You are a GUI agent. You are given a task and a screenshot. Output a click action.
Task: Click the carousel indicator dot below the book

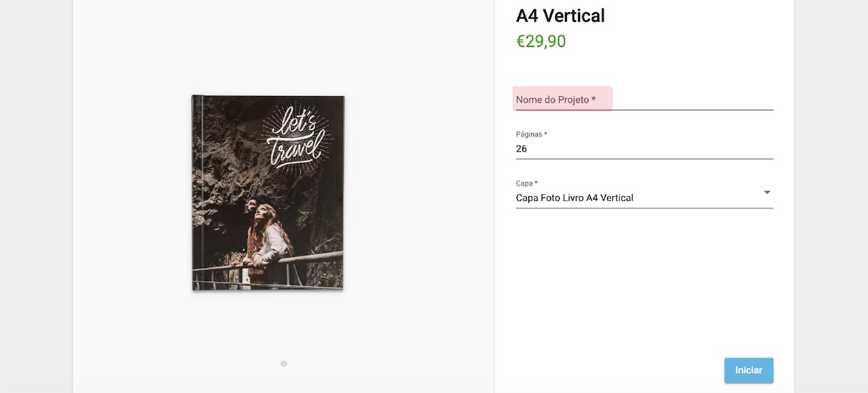pyautogui.click(x=284, y=364)
